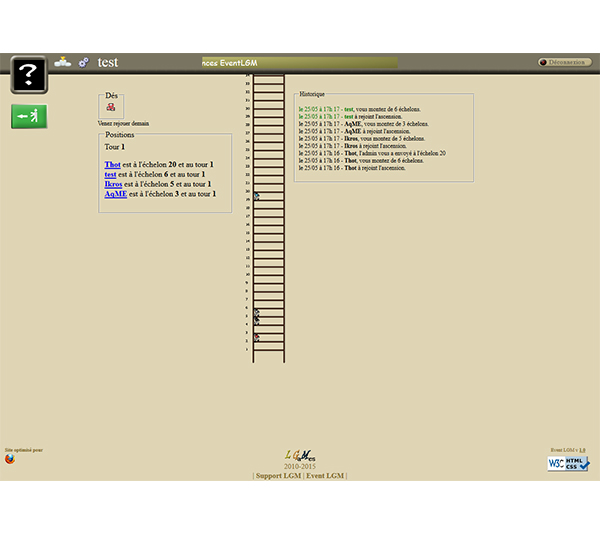This screenshot has width=600, height=533.
Task: Click the green exit arrow icon
Action: click(x=29, y=116)
